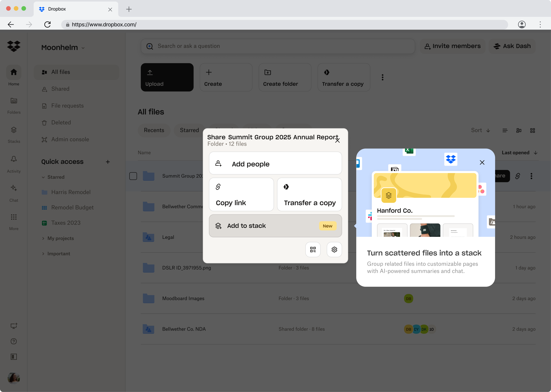Viewport: 551px width, 392px height.
Task: Open share settings gear icon
Action: pos(334,250)
